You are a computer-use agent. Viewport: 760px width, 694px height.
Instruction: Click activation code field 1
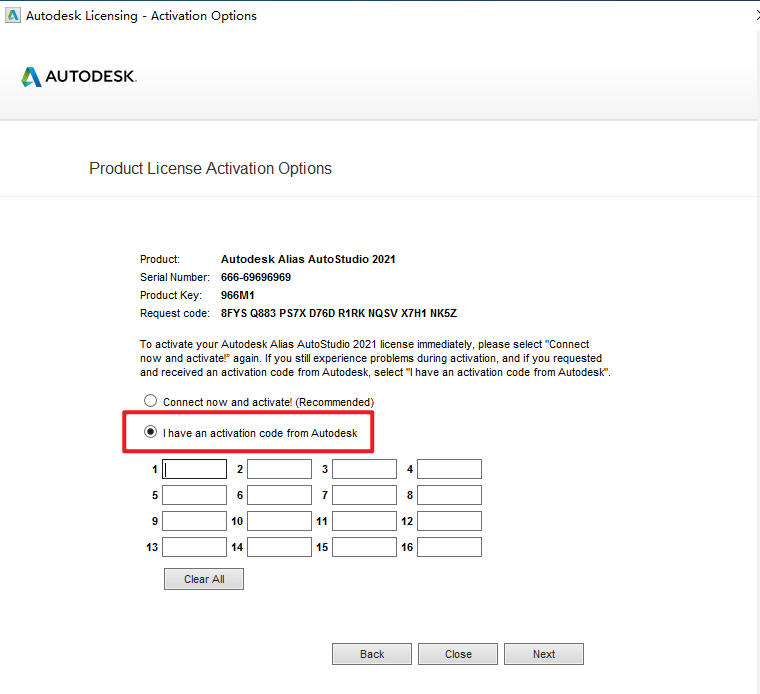pos(194,469)
